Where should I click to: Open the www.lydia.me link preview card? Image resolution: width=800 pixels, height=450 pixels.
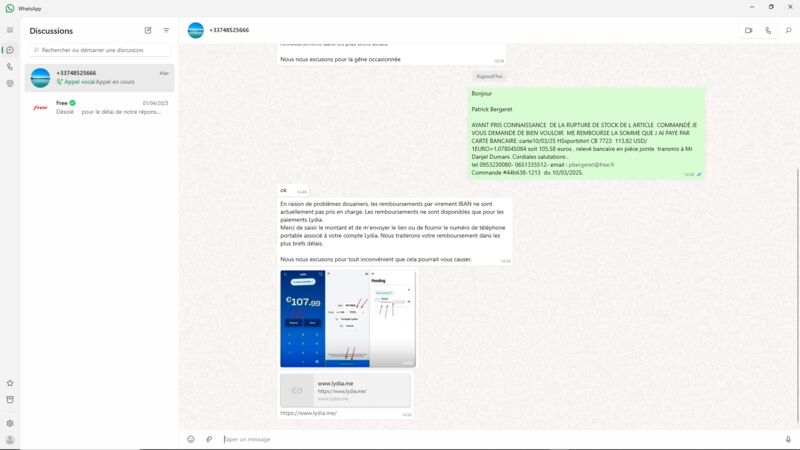[x=345, y=390]
